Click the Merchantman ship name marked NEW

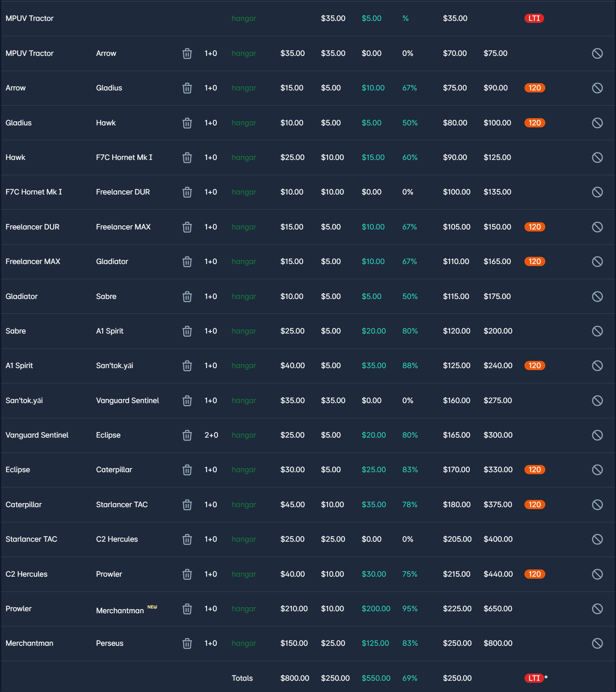tap(120, 610)
